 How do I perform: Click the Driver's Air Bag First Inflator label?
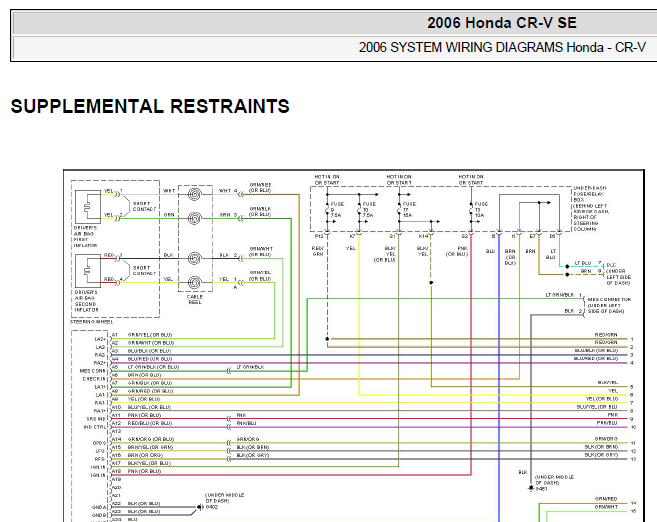[x=85, y=236]
